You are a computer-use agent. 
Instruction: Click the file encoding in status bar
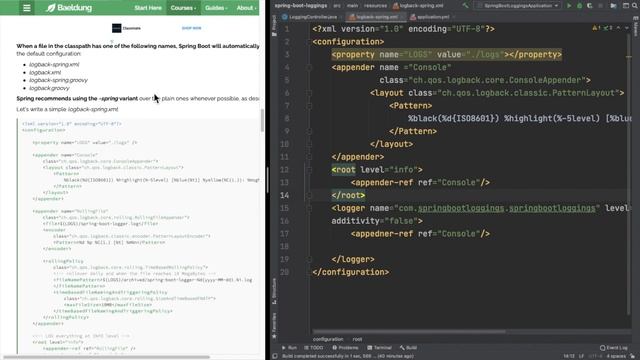(x=595, y=356)
